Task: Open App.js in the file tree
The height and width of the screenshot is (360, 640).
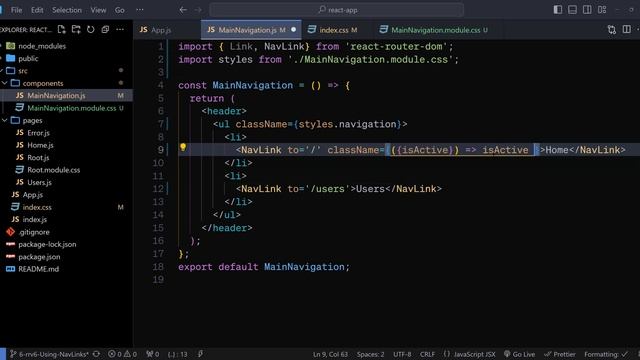Action: 33,195
